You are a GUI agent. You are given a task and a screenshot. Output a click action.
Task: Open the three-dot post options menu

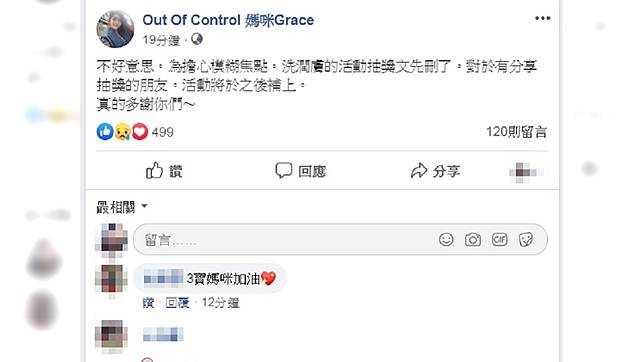[543, 18]
